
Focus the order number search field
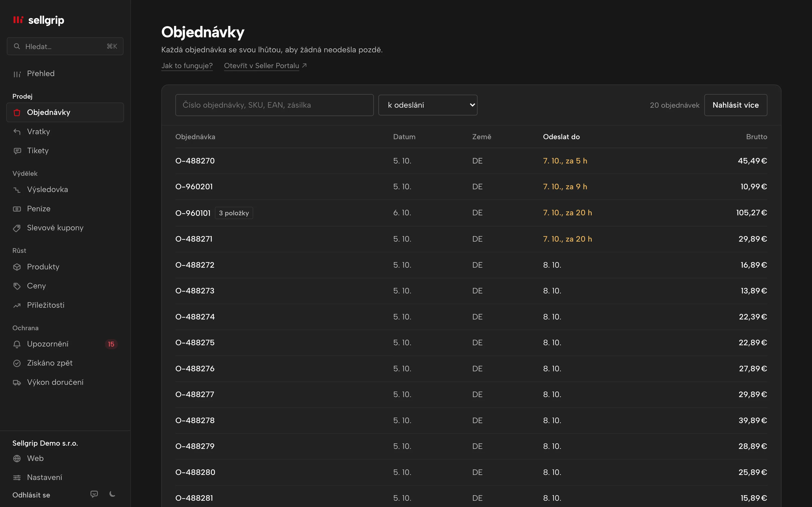point(274,105)
